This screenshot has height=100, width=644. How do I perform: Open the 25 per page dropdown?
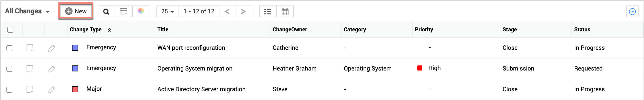[x=167, y=12]
